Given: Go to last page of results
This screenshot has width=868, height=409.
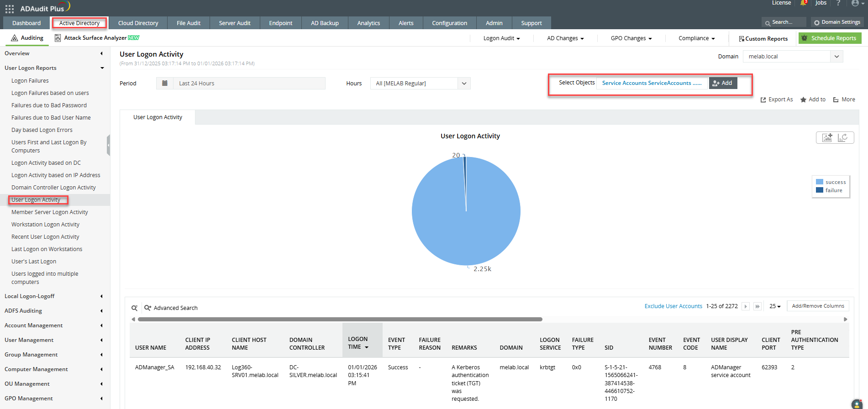Looking at the screenshot, I should point(758,306).
